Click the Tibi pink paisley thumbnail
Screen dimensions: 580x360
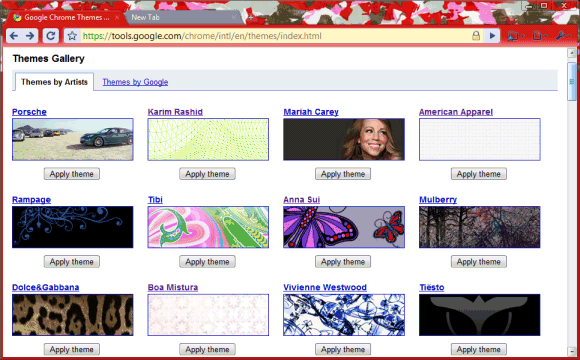[208, 227]
